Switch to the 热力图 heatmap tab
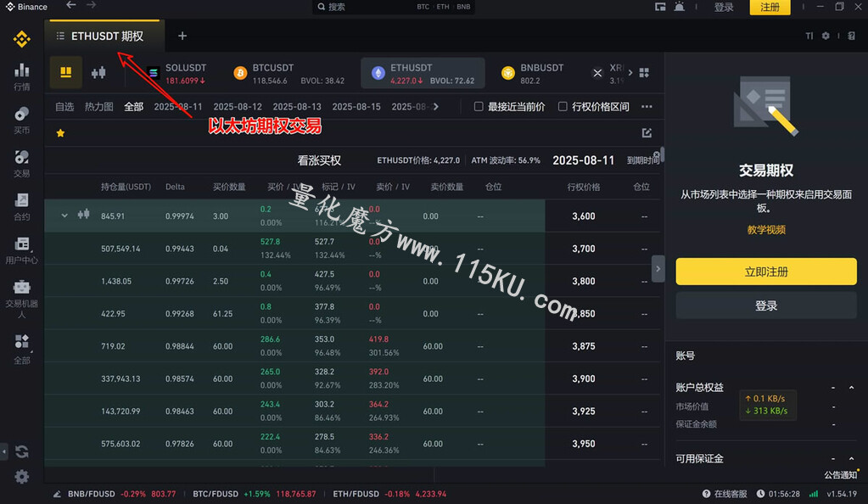 (x=98, y=106)
